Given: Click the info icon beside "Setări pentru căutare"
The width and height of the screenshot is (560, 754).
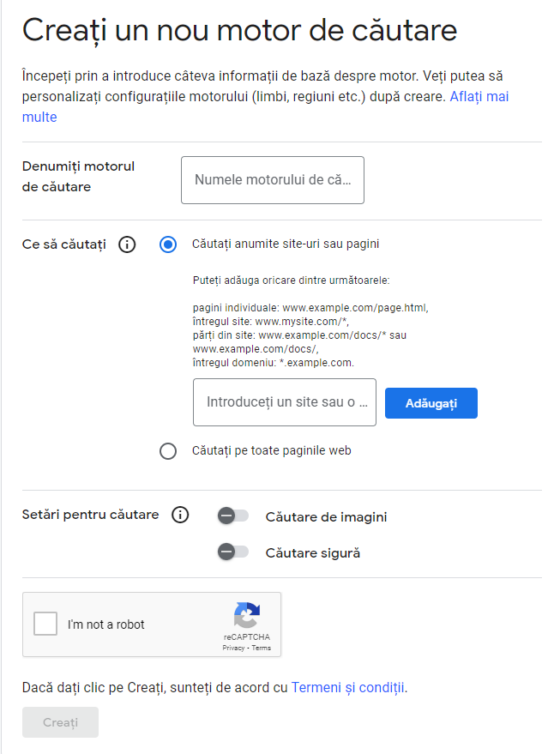Looking at the screenshot, I should 180,516.
